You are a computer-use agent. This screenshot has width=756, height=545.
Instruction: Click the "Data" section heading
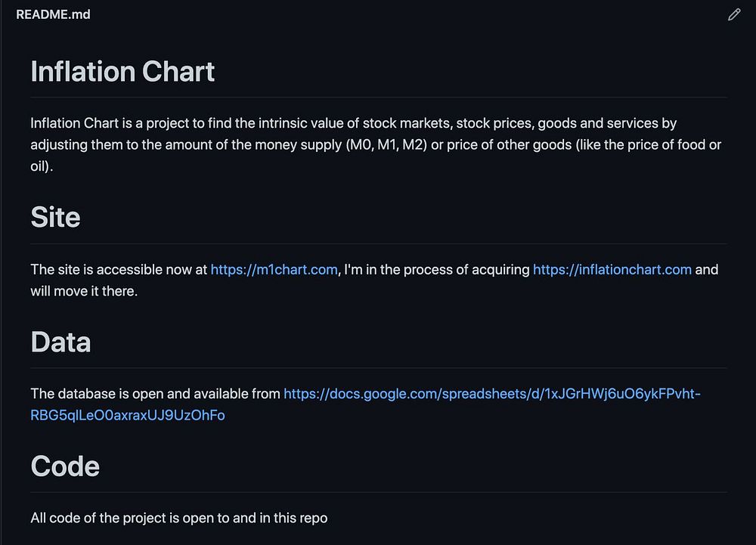point(60,342)
